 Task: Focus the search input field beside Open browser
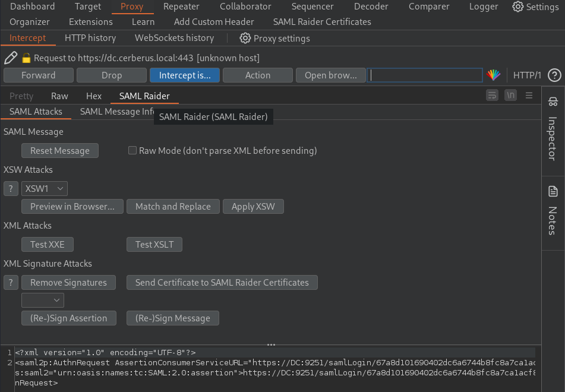click(424, 75)
